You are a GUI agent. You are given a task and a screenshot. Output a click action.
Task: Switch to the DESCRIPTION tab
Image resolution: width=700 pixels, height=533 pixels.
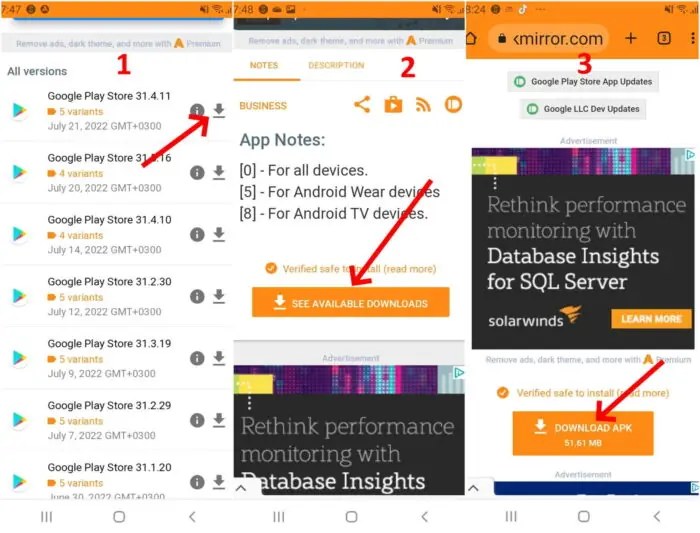(336, 65)
